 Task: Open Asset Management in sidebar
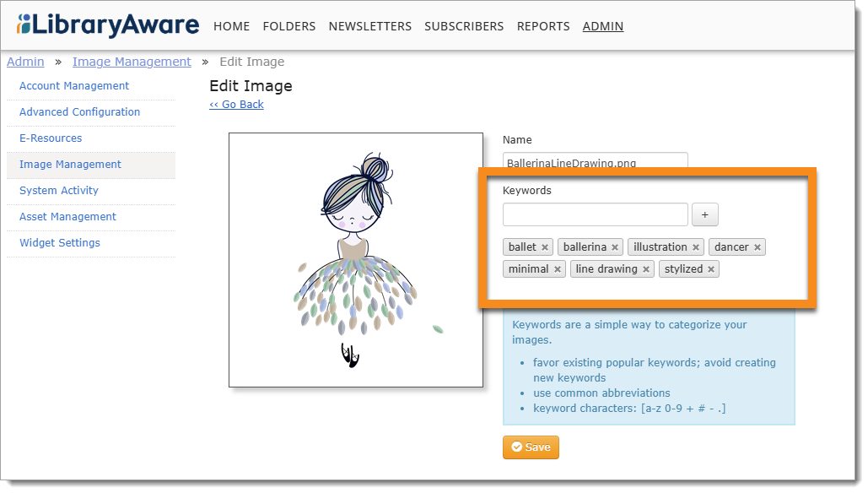click(x=67, y=217)
